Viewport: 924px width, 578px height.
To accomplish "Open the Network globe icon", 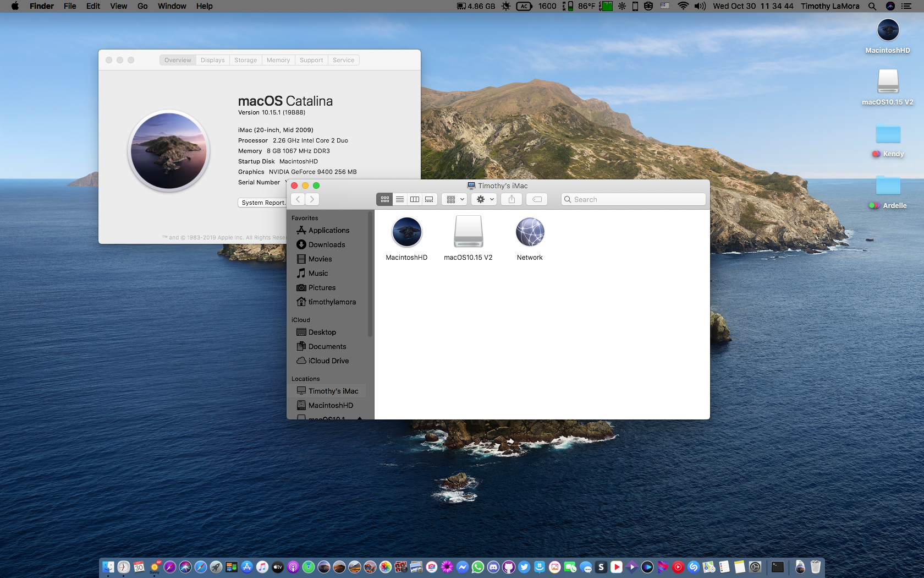I will point(530,232).
